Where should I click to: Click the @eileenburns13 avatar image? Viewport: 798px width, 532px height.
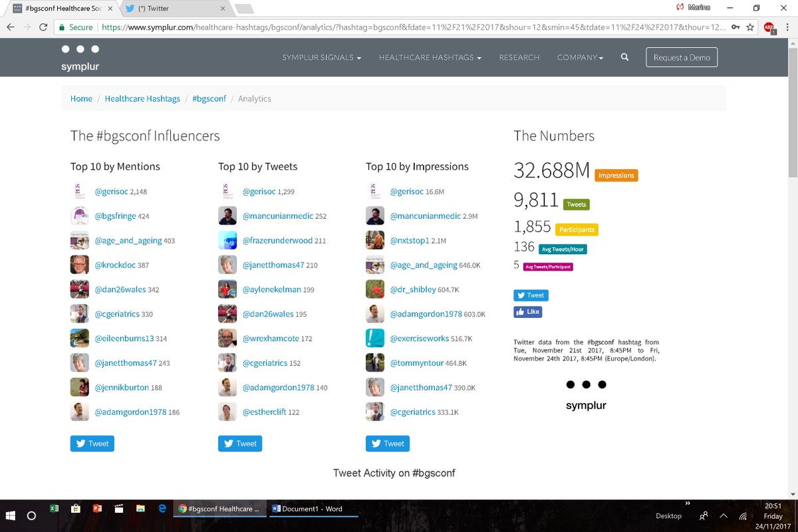80,338
